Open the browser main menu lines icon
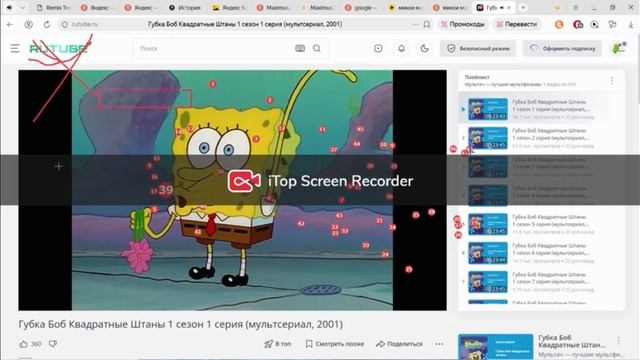 576,7
